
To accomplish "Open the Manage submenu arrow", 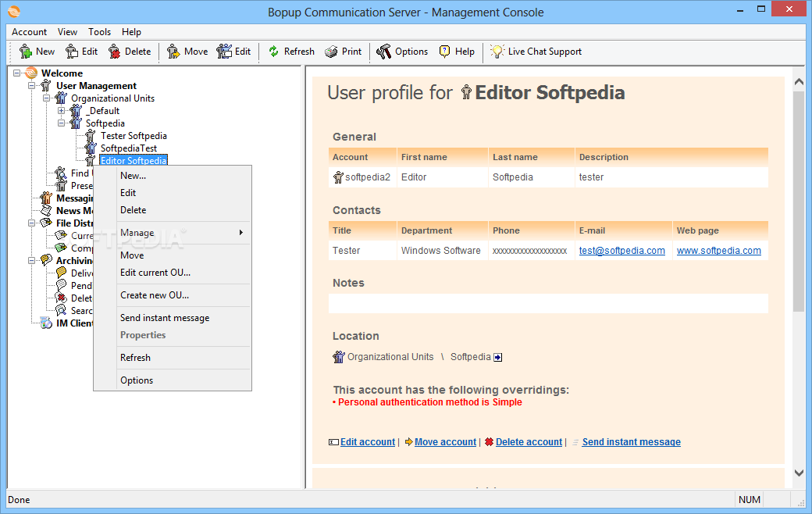I will [x=240, y=233].
